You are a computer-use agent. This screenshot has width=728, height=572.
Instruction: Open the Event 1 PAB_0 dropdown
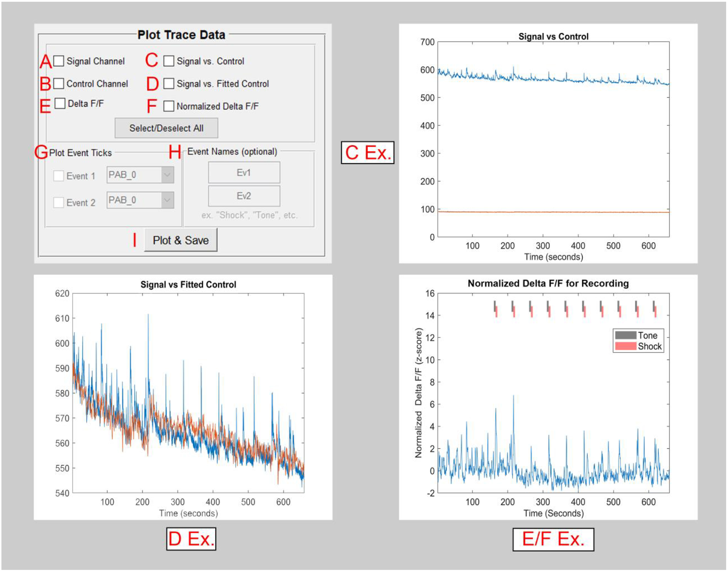pos(140,175)
